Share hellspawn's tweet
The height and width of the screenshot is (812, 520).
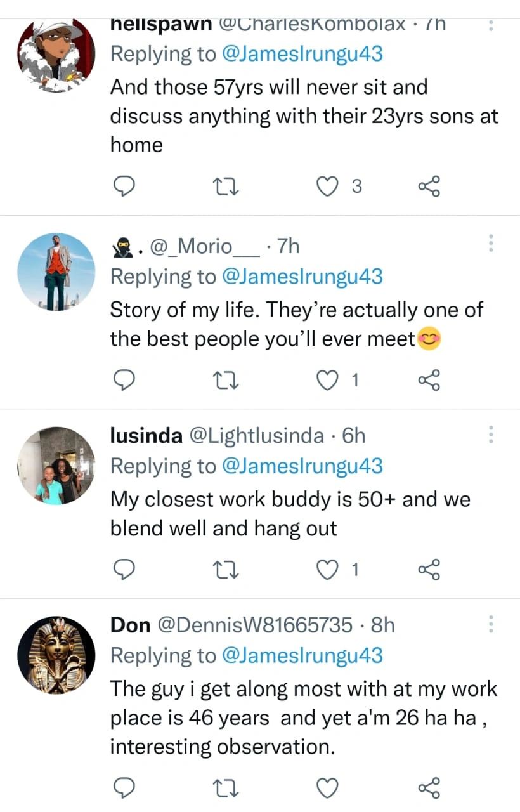(x=429, y=187)
